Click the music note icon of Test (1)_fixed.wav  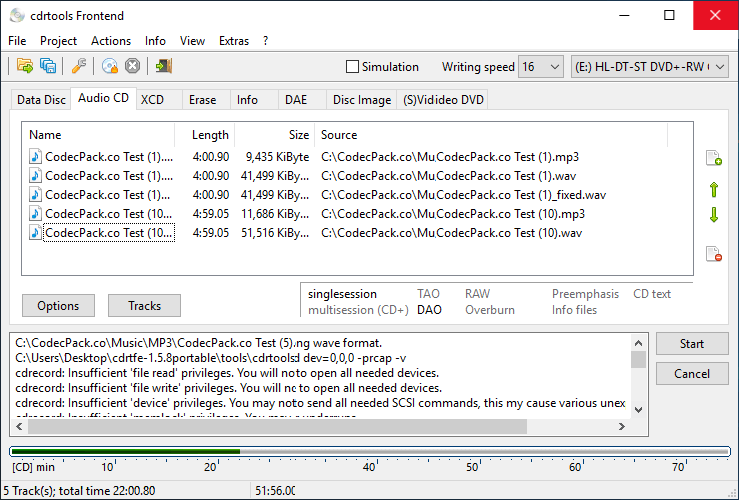click(35, 195)
